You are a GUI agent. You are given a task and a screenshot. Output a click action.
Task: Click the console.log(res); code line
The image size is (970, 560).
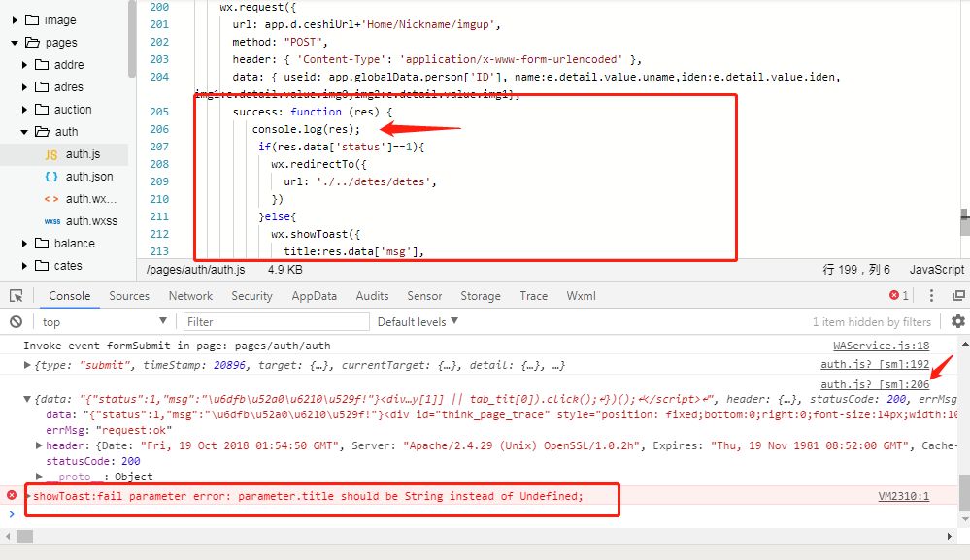(x=306, y=129)
